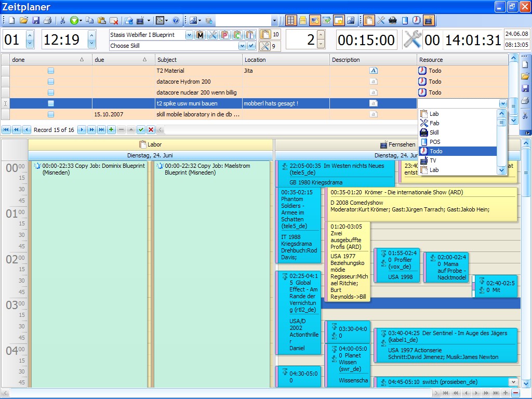The height and width of the screenshot is (399, 532).
Task: Click the Print icon in the top toolbar
Action: [47, 21]
